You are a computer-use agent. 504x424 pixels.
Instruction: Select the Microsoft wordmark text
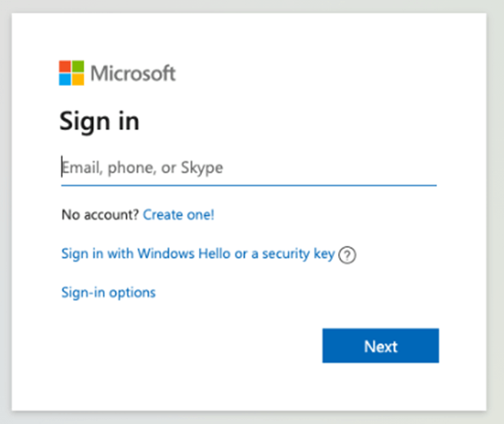click(133, 73)
